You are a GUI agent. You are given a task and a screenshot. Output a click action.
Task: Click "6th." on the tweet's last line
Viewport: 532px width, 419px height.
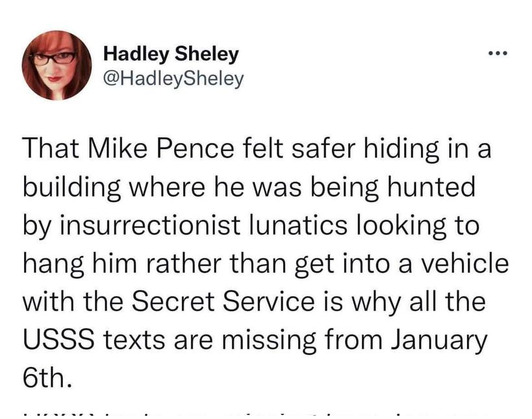[48, 377]
